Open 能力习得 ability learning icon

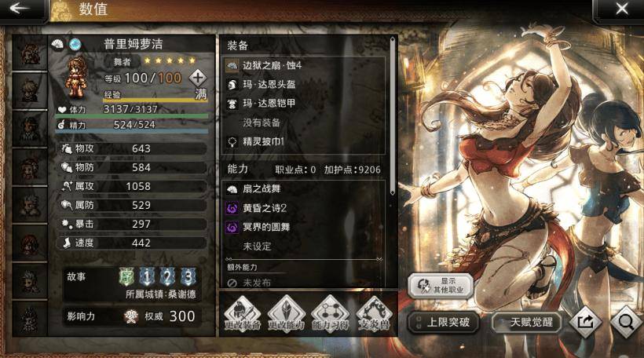click(330, 314)
